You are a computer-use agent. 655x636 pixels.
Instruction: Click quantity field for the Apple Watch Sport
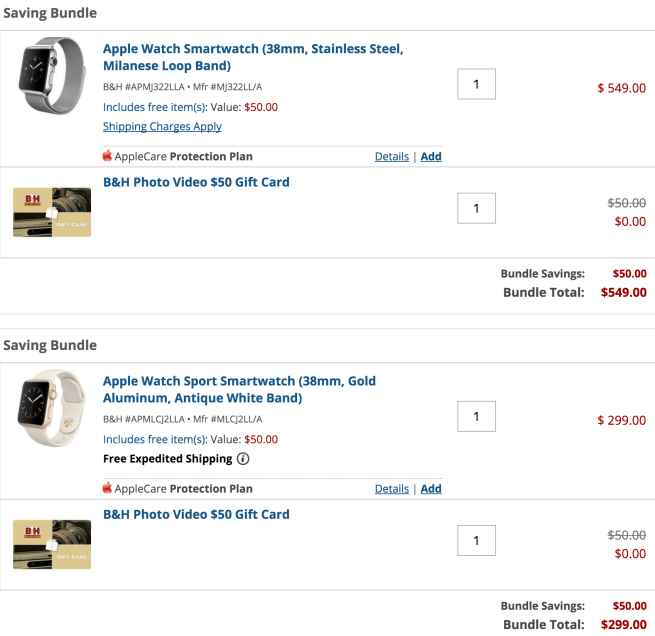476,416
